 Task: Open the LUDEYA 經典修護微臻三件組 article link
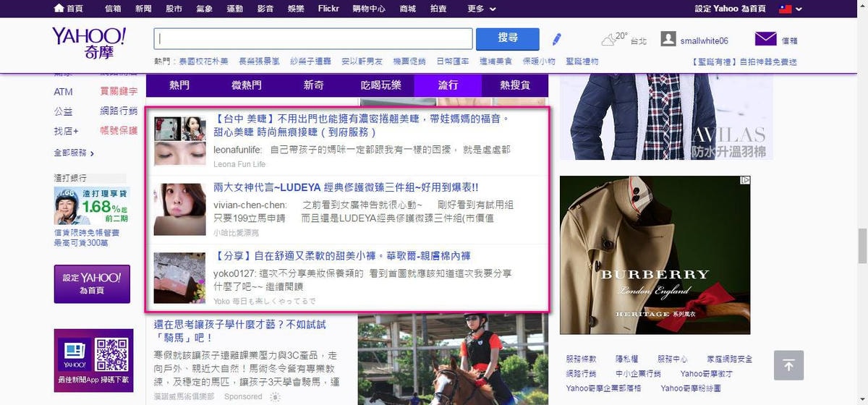[345, 187]
